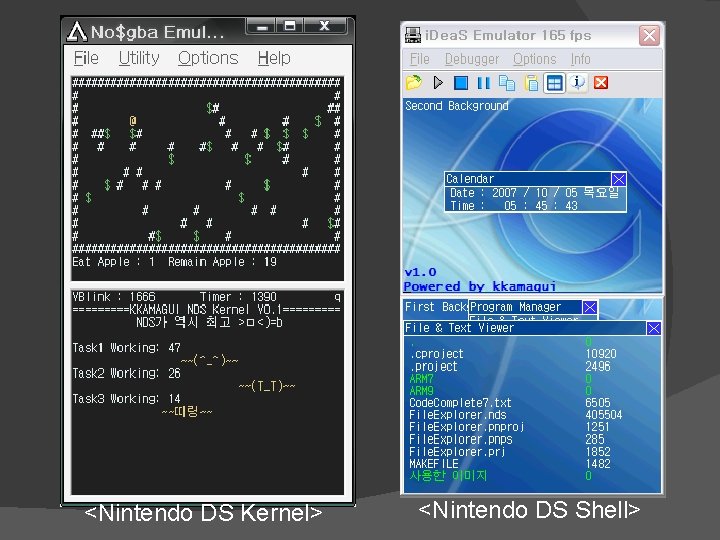Click the orange @ player character

[x=133, y=121]
